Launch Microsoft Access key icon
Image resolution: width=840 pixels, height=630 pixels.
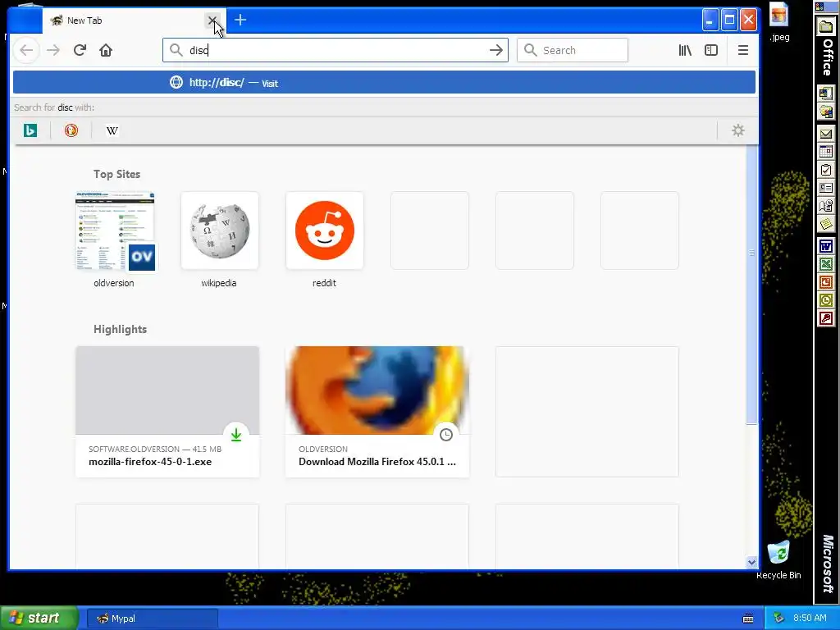tap(826, 319)
